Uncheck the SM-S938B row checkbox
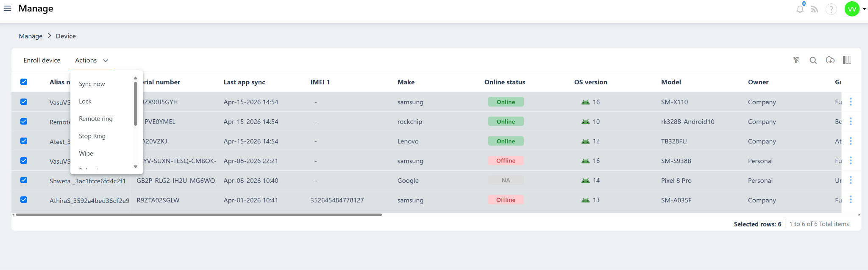 (24, 160)
